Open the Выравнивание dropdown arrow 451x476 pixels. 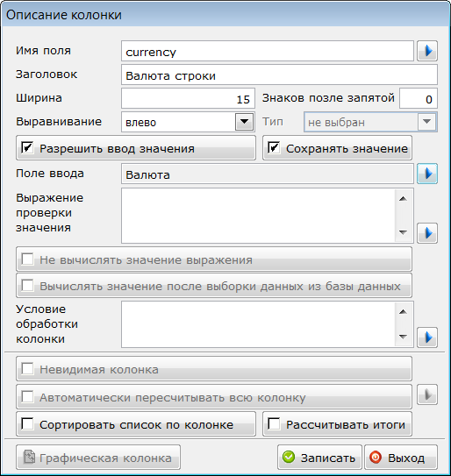tap(244, 122)
